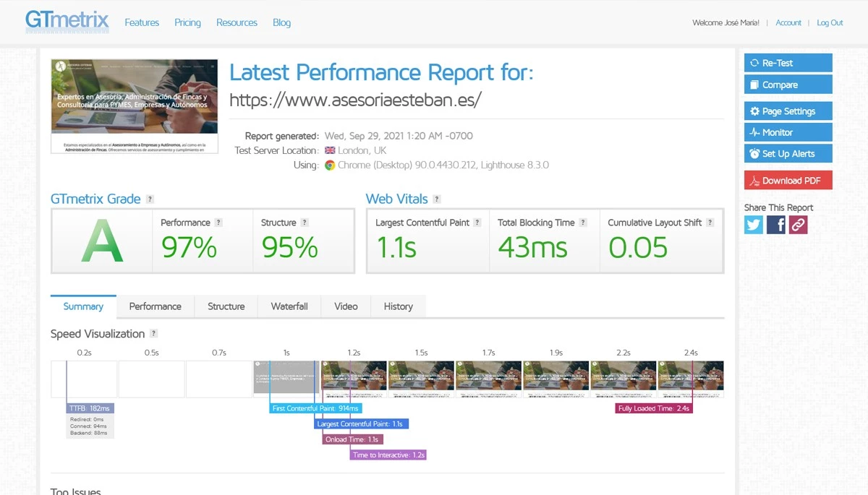Click Time to Interactive: 1.2s marker
The width and height of the screenshot is (868, 495).
click(388, 455)
